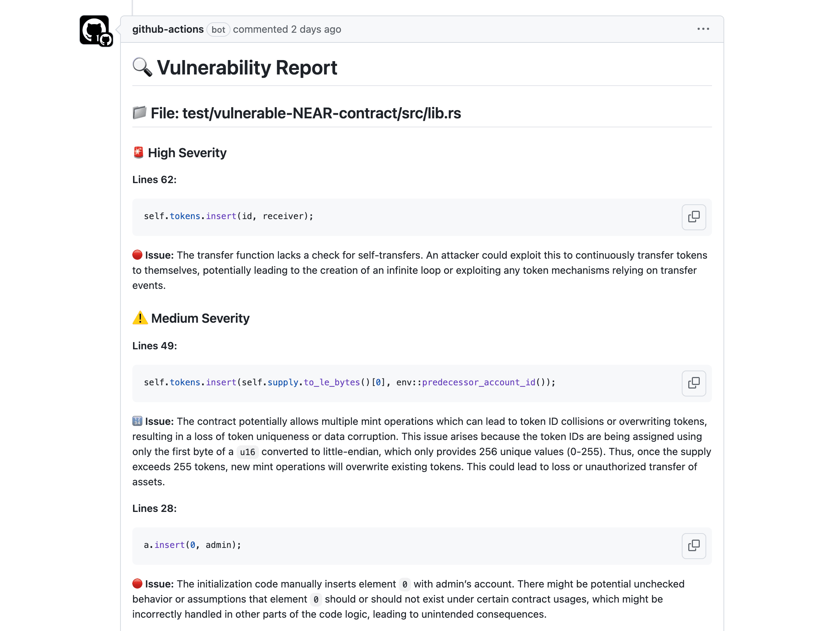The height and width of the screenshot is (631, 840).
Task: Click the High Severity heading text
Action: point(187,153)
